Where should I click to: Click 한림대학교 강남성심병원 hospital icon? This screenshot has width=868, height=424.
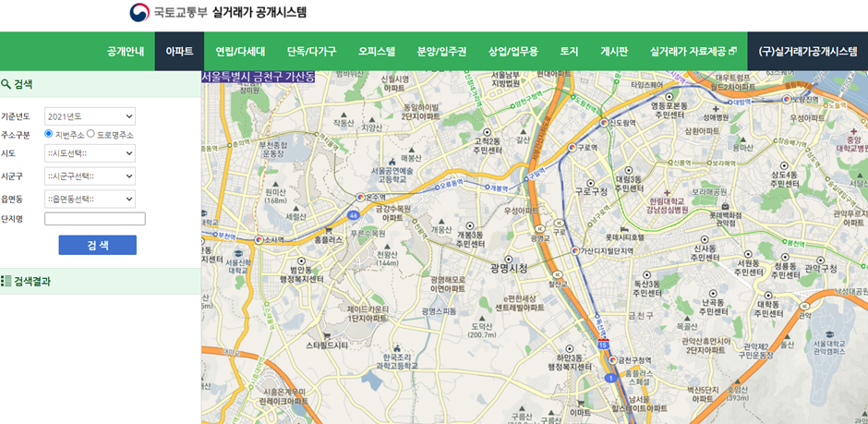tap(669, 191)
